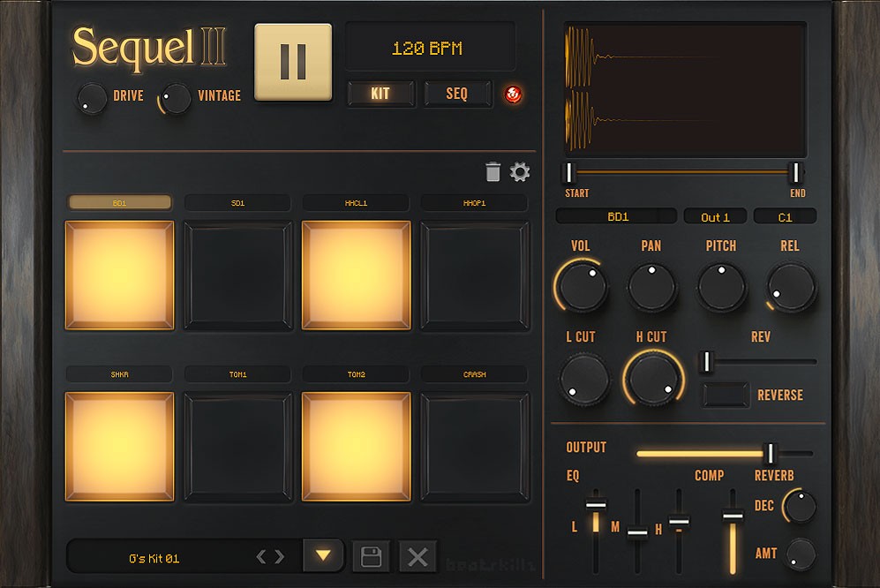Switch to the SEQ view
Screen dimensions: 880x588
[x=457, y=94]
